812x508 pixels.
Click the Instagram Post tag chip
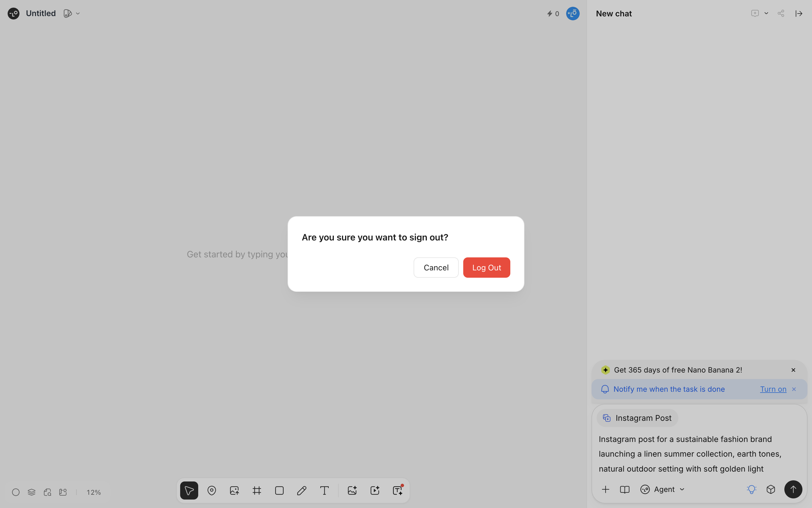point(637,418)
